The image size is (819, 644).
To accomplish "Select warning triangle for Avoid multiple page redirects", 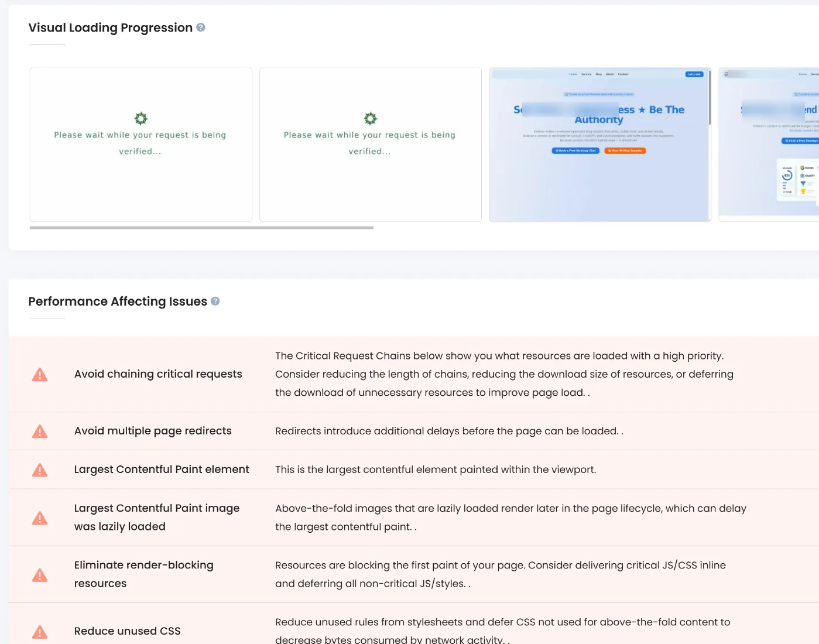I will 40,431.
